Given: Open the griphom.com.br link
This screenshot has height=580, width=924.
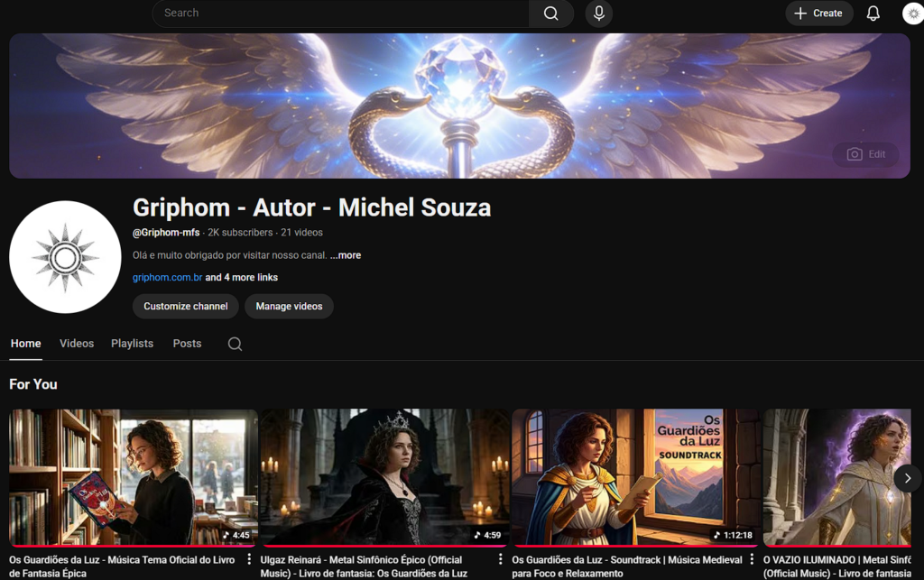Looking at the screenshot, I should click(x=167, y=277).
